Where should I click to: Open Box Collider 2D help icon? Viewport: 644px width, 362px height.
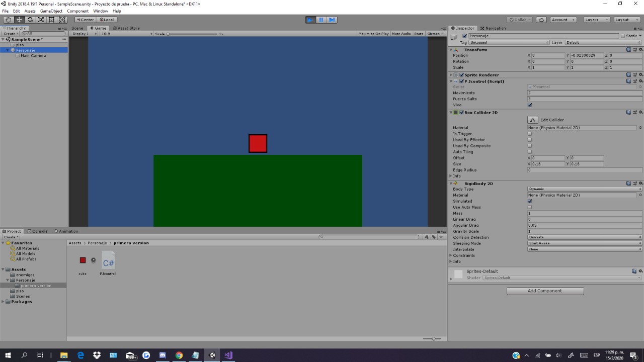click(629, 112)
